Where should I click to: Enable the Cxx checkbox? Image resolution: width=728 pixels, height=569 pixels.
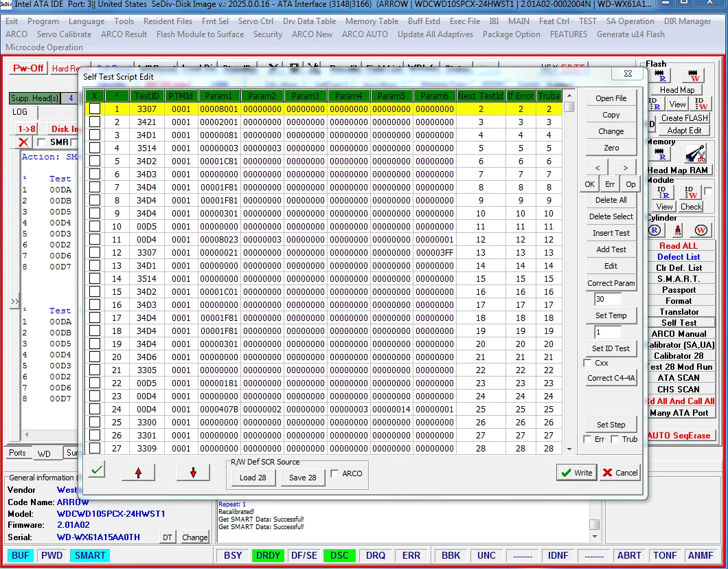(587, 363)
